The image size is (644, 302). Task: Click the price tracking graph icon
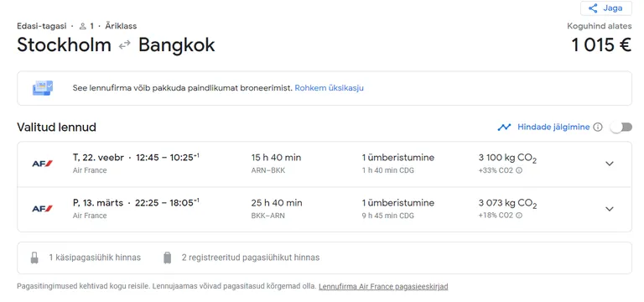[x=504, y=128]
